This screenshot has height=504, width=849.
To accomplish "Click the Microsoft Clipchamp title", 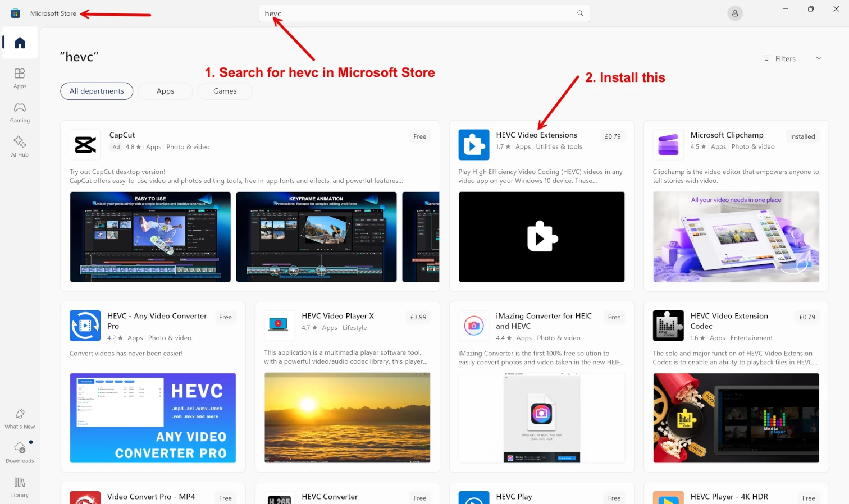I will click(727, 135).
